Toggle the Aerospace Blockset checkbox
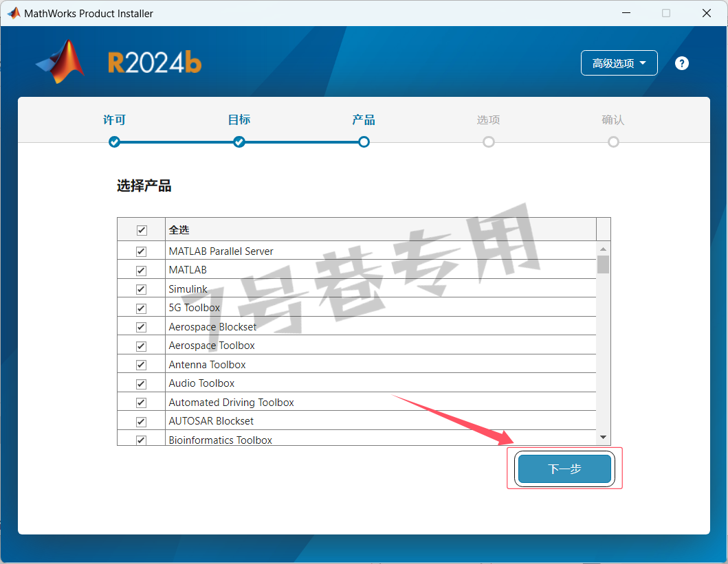 [x=141, y=327]
